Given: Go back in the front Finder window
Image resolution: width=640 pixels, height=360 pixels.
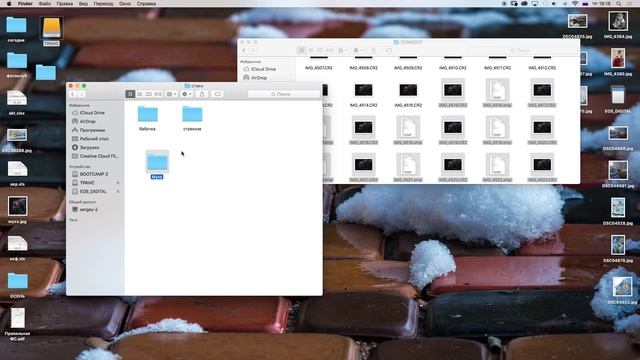Looking at the screenshot, I should 73,94.
